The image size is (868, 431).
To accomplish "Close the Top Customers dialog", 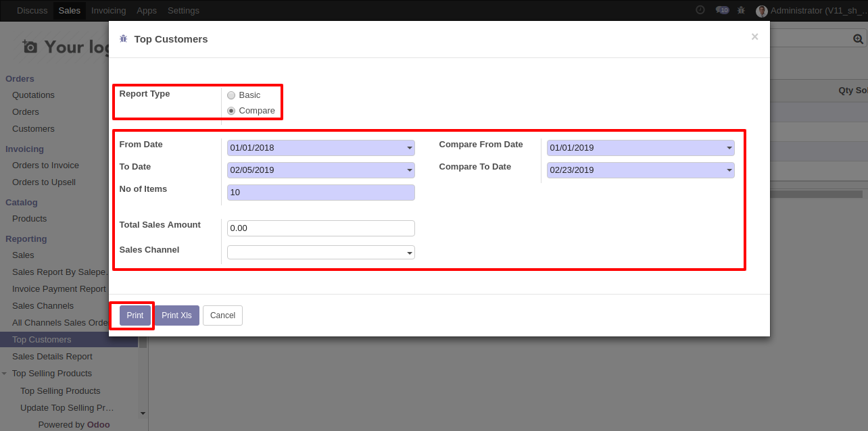I will [754, 37].
